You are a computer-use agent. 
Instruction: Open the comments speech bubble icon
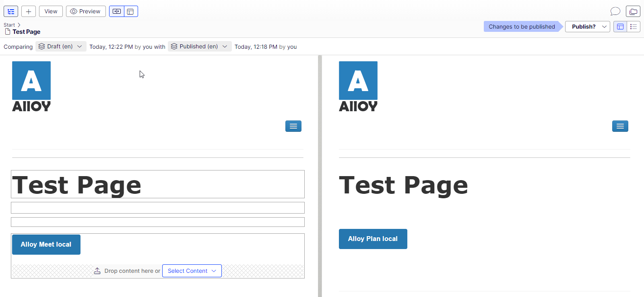615,11
